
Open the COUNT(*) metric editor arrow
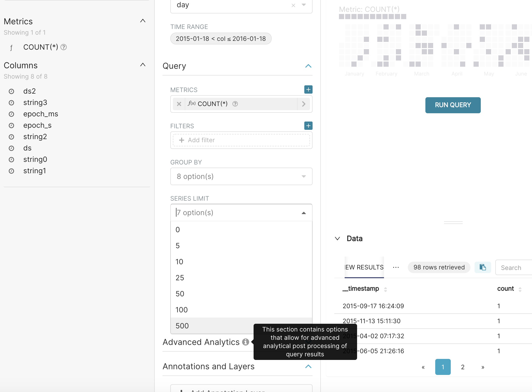pos(304,104)
